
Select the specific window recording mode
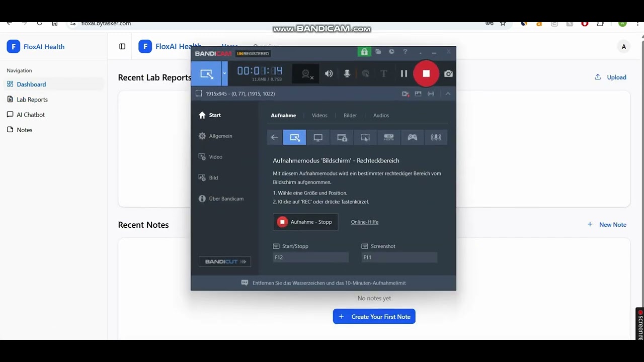click(x=342, y=137)
